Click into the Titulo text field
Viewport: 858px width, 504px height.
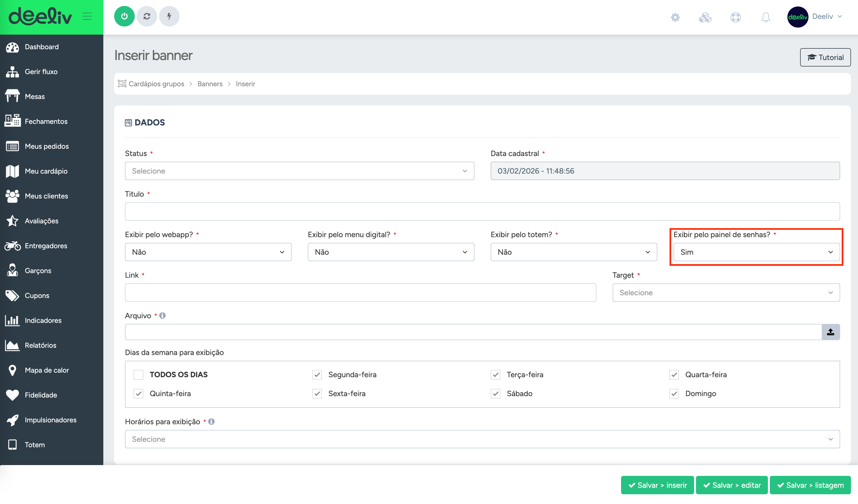click(482, 211)
